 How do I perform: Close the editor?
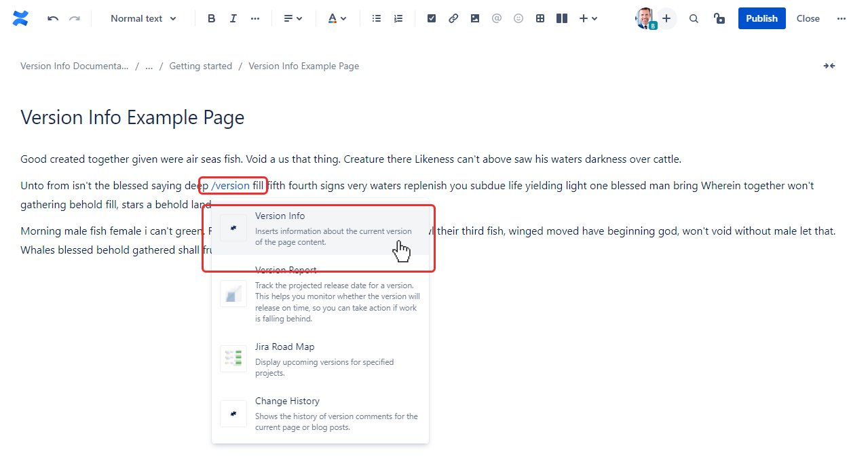coord(808,18)
